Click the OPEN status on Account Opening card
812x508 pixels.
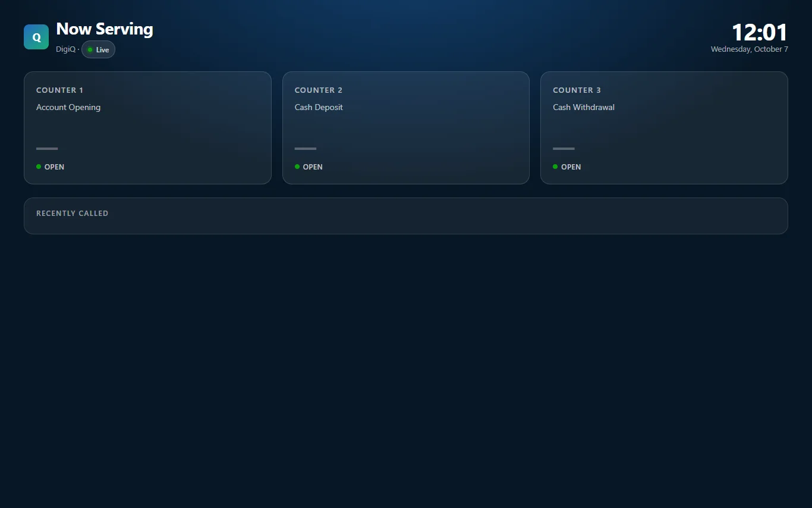[x=51, y=167]
